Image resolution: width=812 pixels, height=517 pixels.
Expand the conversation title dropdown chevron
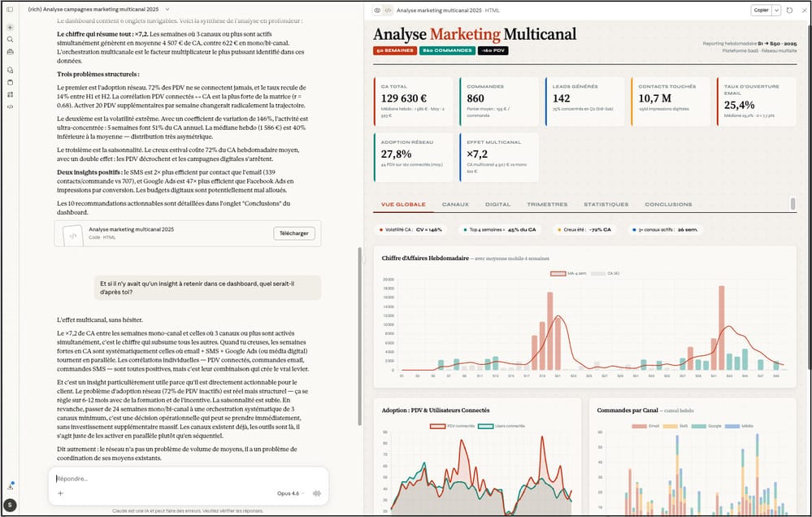point(167,9)
